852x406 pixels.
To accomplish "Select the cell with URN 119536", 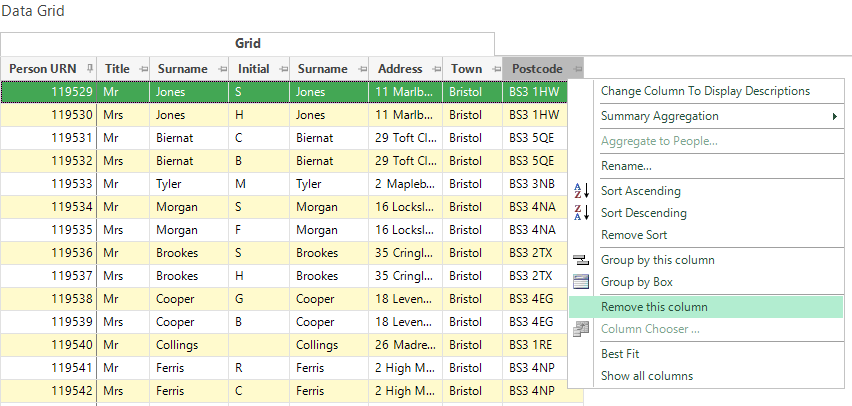I will 49,253.
